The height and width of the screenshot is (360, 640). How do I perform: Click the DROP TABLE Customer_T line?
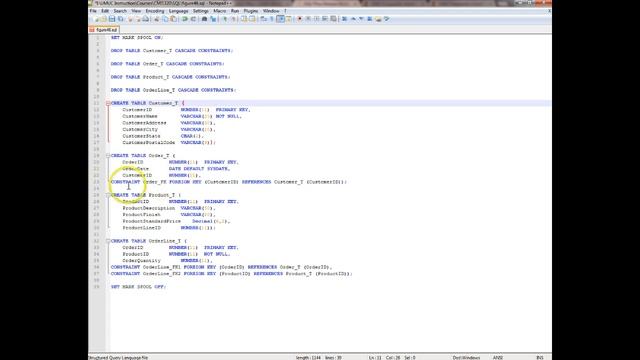[x=172, y=51]
